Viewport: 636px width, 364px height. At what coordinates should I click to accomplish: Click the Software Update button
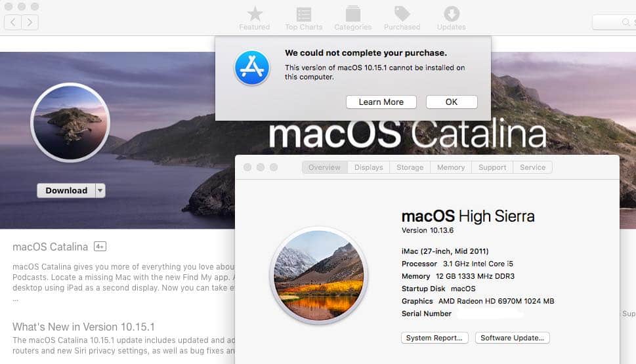(513, 338)
